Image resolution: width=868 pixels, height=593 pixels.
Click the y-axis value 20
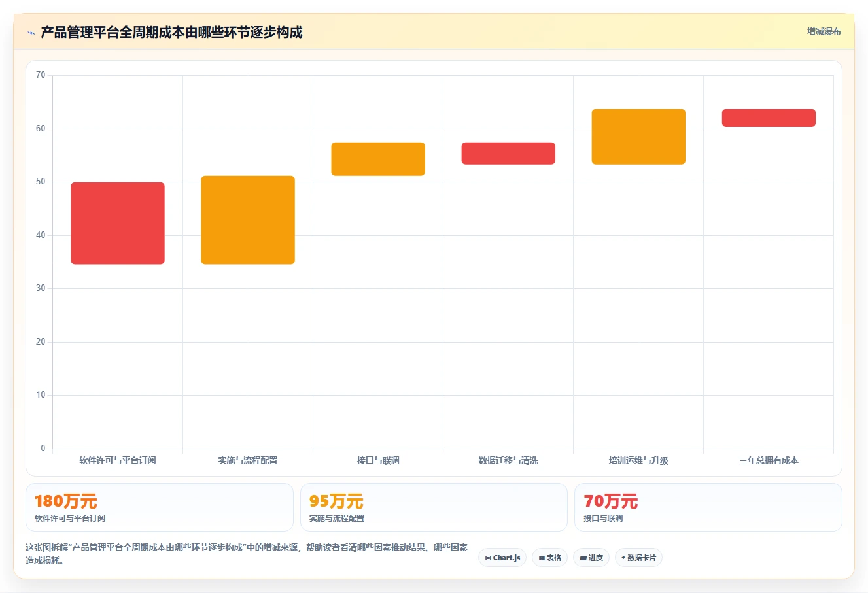(41, 342)
